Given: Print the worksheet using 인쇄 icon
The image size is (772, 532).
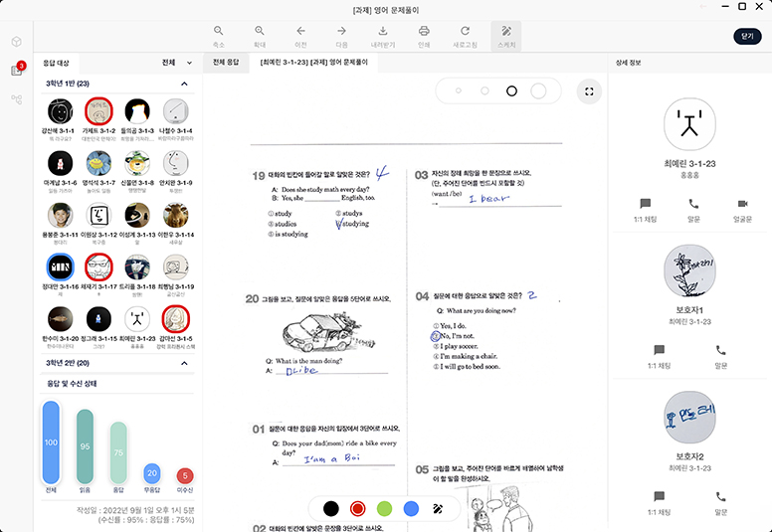Looking at the screenshot, I should [x=424, y=36].
